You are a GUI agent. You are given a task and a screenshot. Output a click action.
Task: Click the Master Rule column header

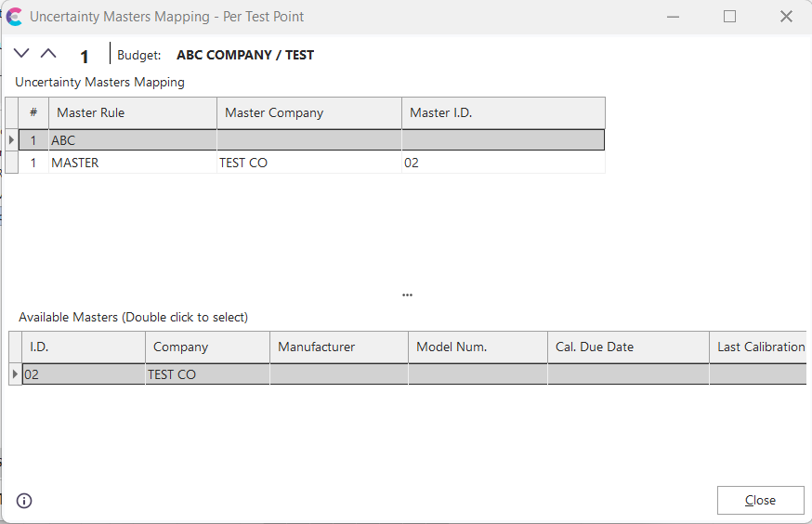(x=132, y=113)
